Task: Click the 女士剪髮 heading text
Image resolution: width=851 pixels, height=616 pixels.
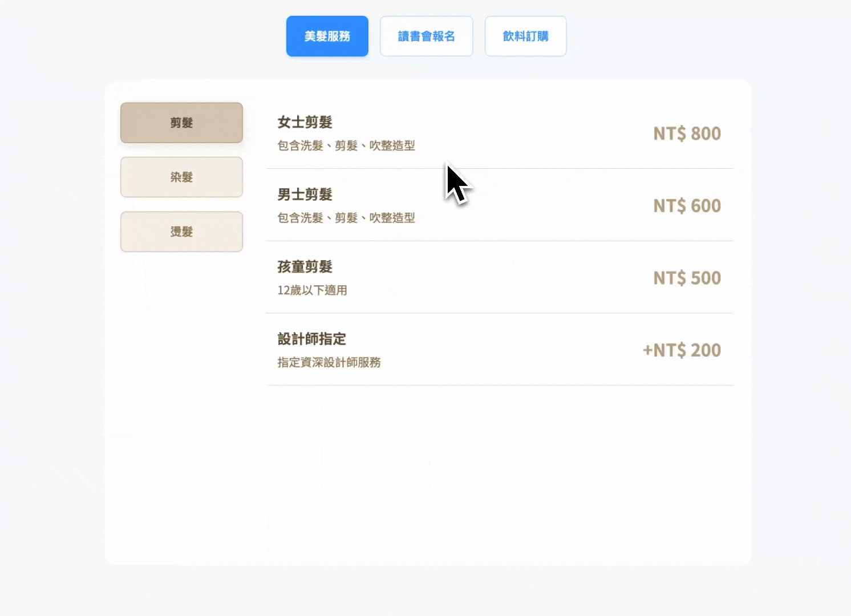Action: click(305, 122)
